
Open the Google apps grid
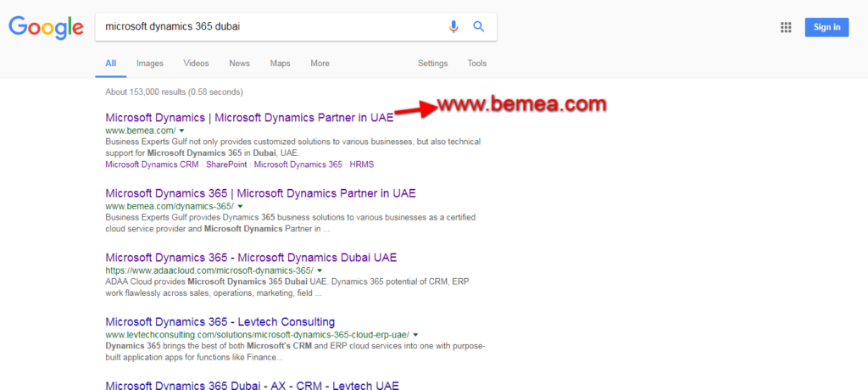tap(786, 27)
